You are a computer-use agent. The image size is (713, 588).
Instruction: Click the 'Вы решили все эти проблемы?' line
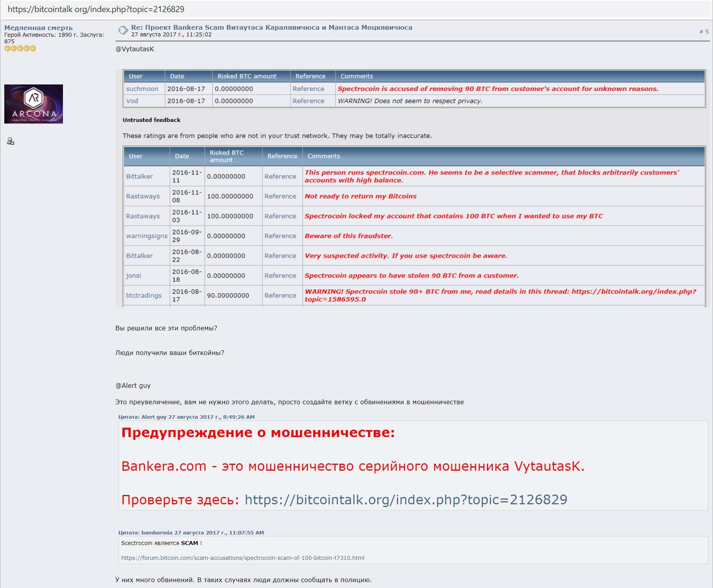pyautogui.click(x=166, y=328)
